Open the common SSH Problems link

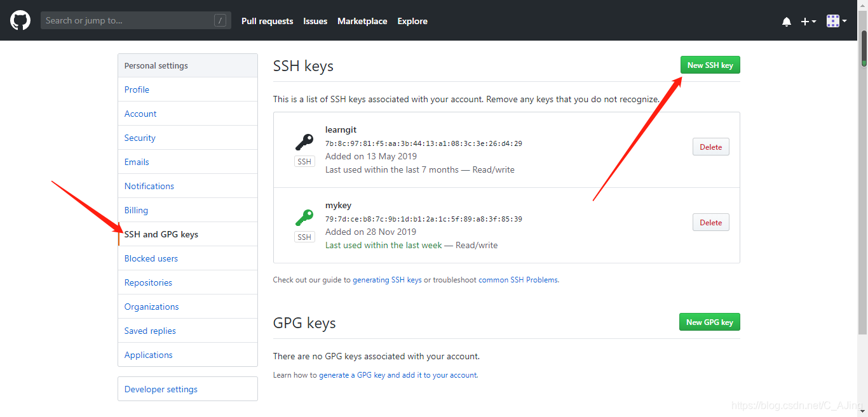point(518,279)
